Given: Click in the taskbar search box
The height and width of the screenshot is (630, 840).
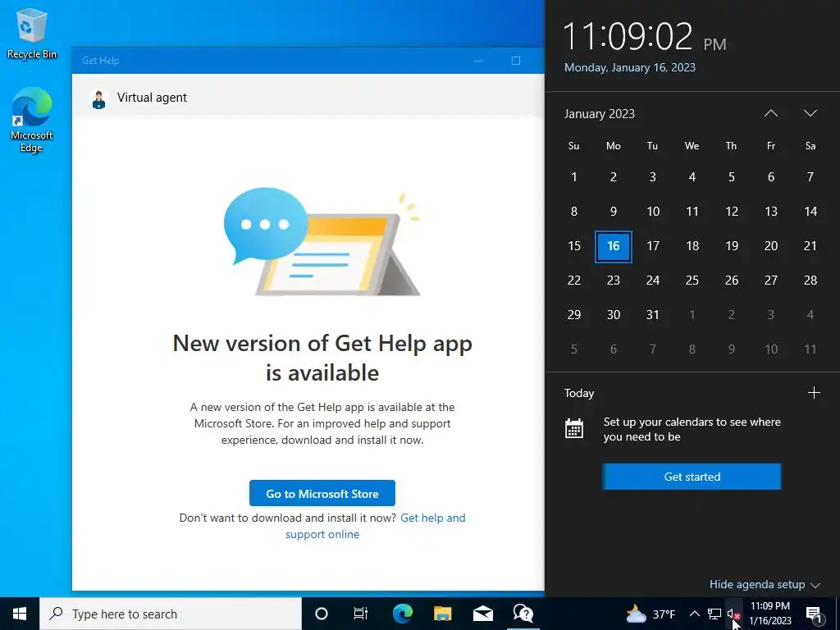Looking at the screenshot, I should pos(171,614).
